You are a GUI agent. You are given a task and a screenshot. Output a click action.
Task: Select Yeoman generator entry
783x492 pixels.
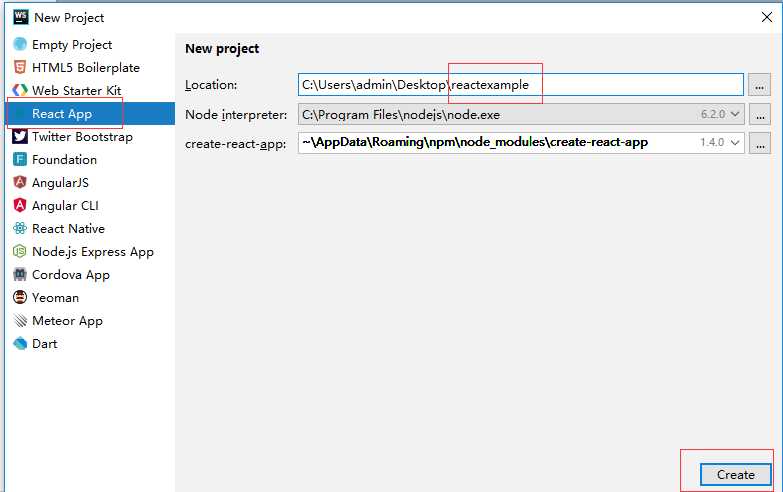(x=90, y=297)
